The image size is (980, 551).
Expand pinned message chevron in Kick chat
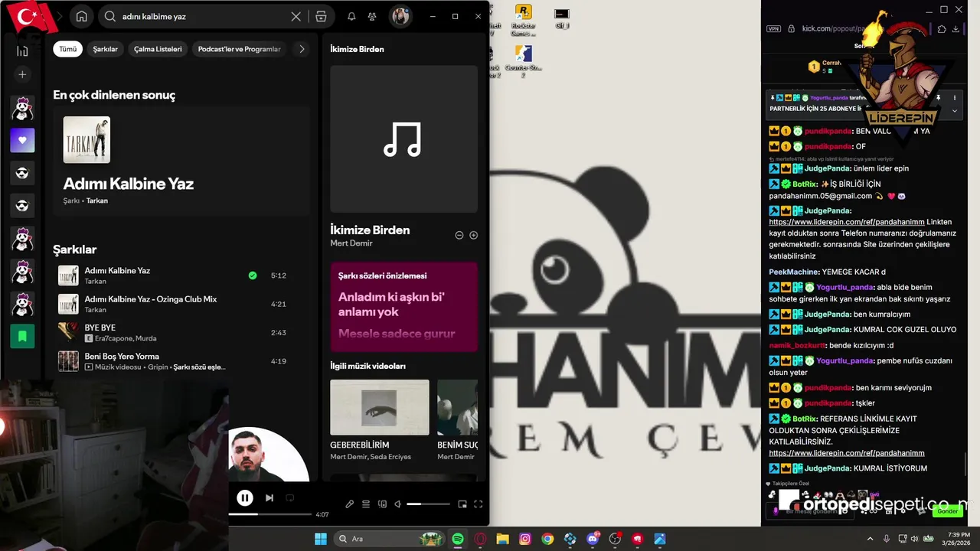(x=955, y=111)
